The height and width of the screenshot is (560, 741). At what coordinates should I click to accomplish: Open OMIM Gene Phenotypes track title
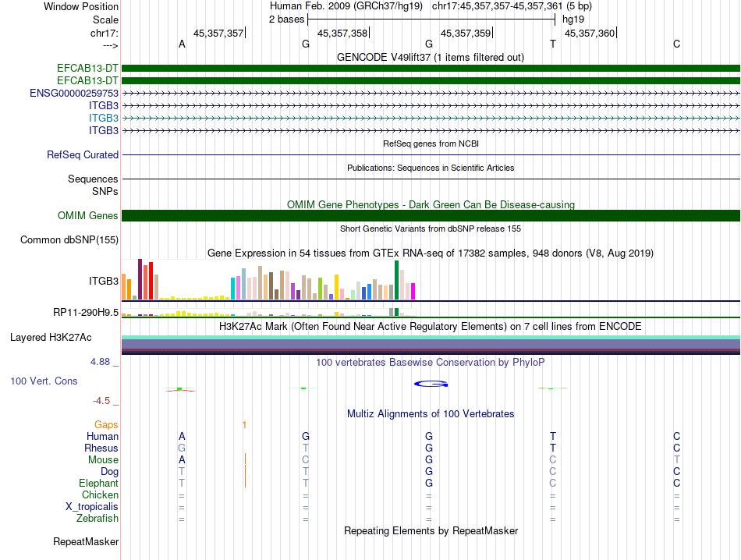(x=431, y=204)
